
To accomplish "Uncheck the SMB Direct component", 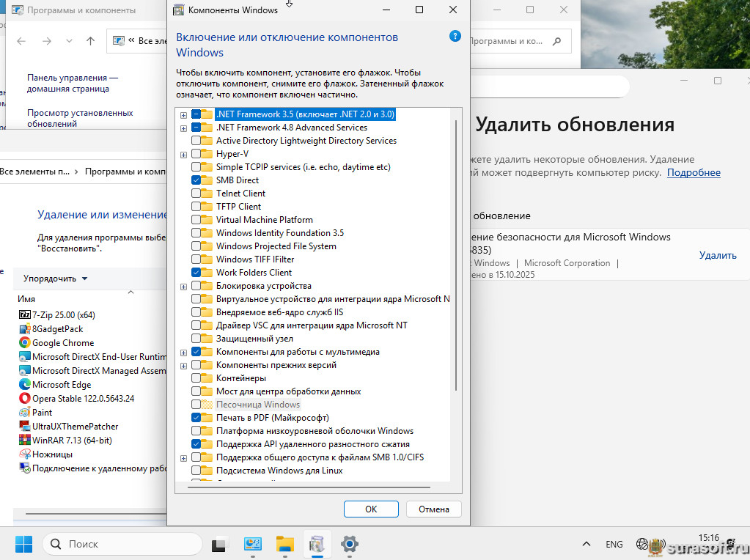I will [x=196, y=180].
